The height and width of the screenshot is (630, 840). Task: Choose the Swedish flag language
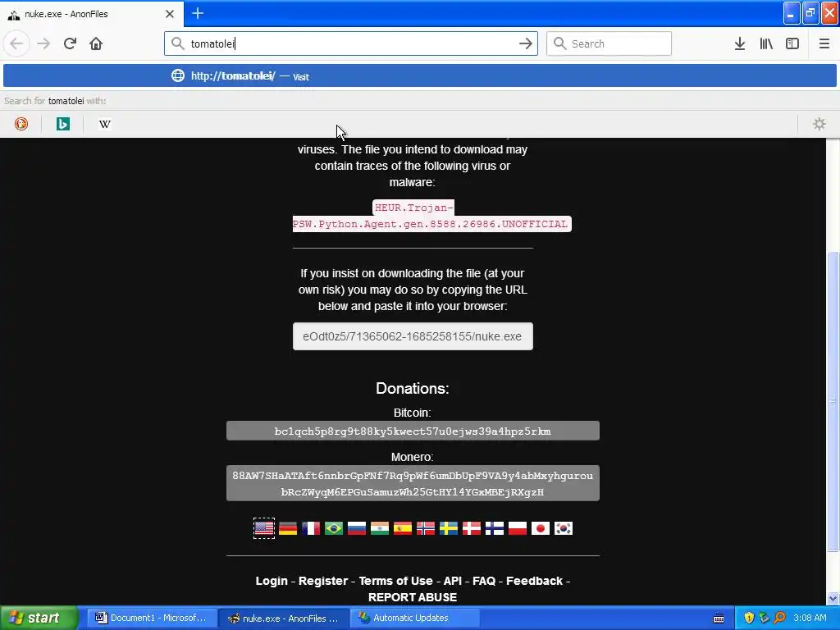pyautogui.click(x=449, y=528)
